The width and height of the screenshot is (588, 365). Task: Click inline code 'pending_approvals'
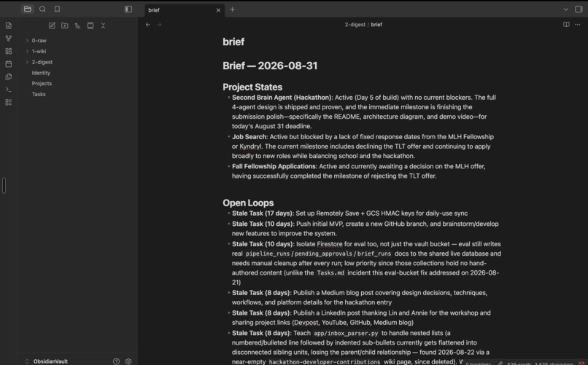point(323,254)
